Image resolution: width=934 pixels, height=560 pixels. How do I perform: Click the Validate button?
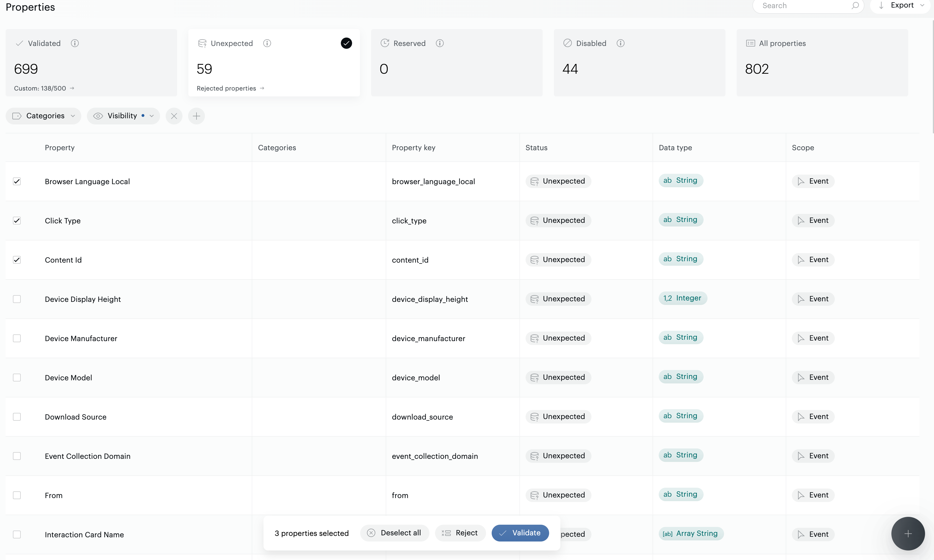pos(520,533)
